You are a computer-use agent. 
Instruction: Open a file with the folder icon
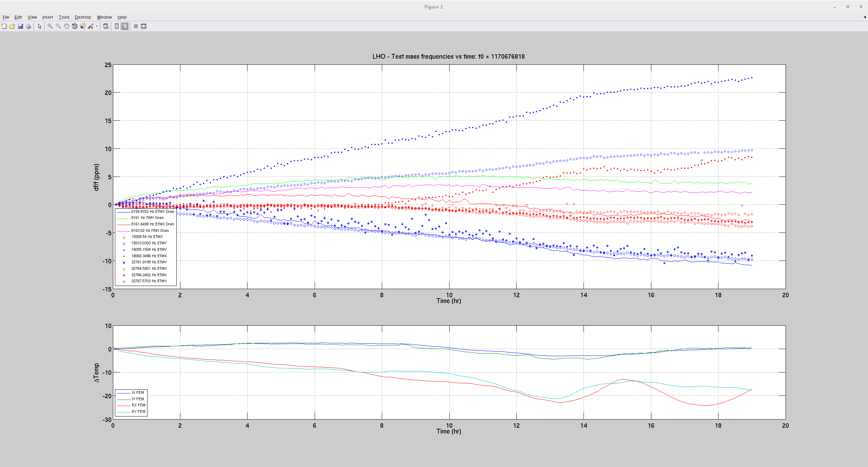click(12, 26)
